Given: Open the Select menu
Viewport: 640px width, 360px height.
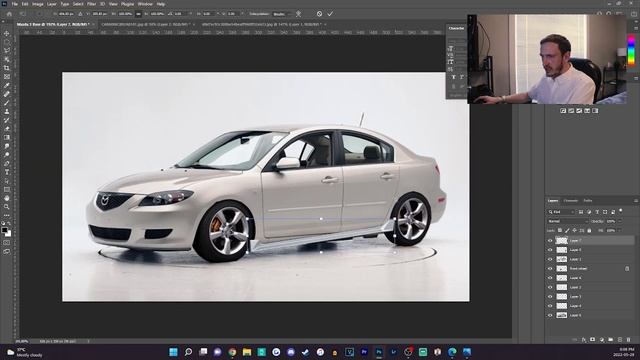Looking at the screenshot, I should pos(78,4).
